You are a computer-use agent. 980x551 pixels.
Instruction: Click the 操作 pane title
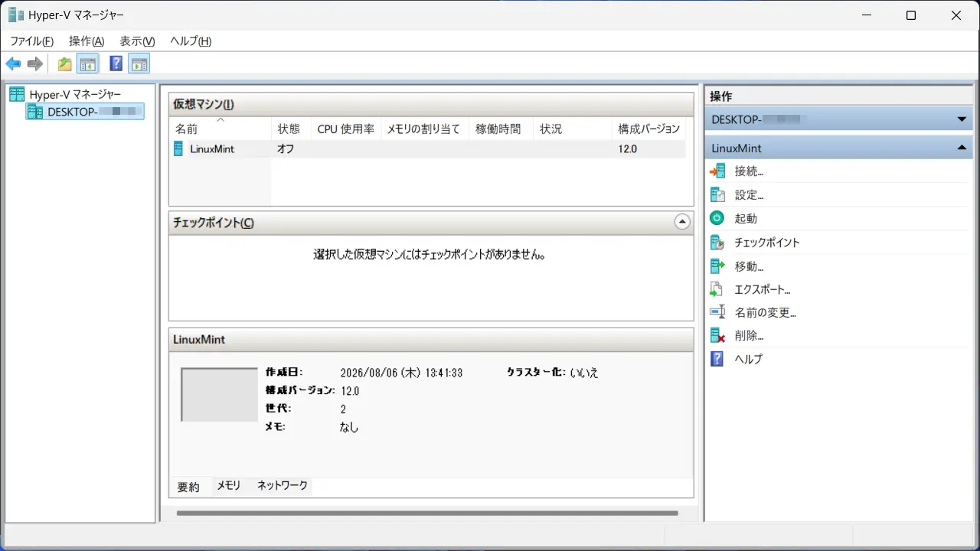[721, 96]
